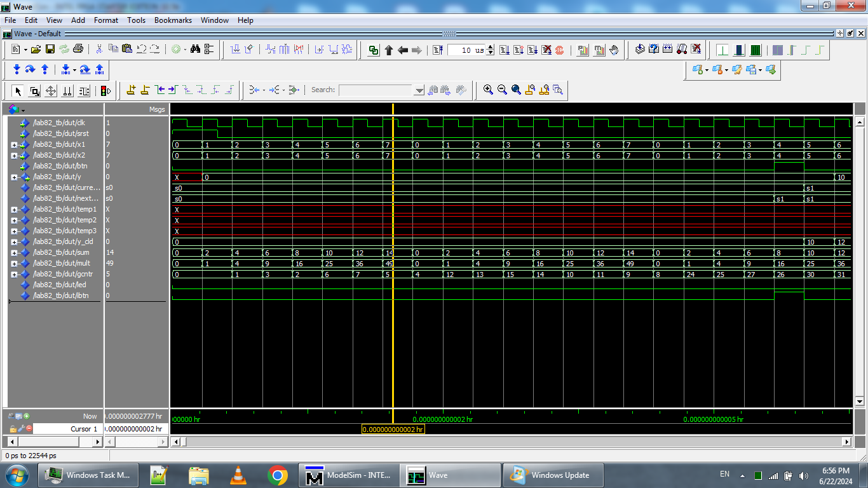Open the Search field dropdown

click(419, 90)
